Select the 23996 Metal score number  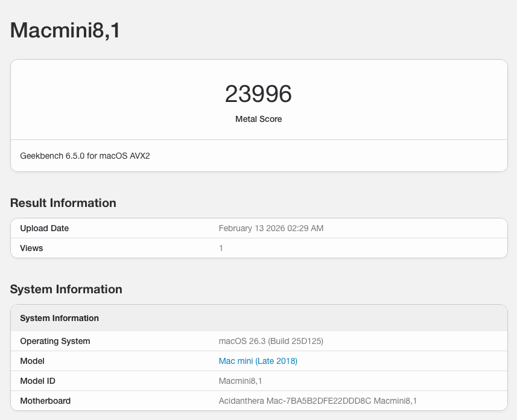click(x=258, y=94)
